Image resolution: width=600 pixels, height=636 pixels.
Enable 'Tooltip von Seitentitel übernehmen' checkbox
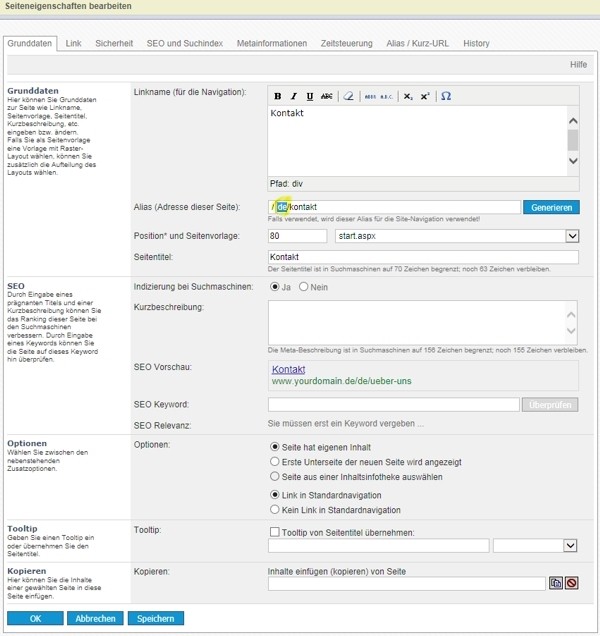275,531
